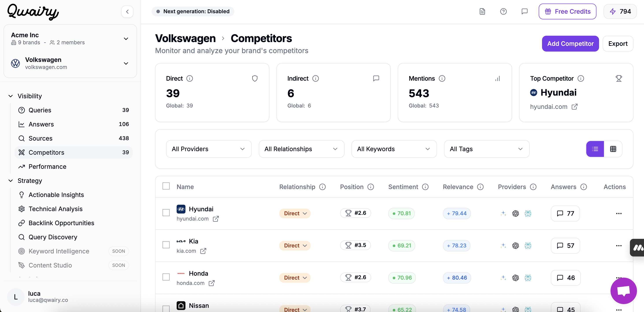Viewport: 644px width, 312px height.
Task: Select the Hyundai row checkbox
Action: point(166,213)
